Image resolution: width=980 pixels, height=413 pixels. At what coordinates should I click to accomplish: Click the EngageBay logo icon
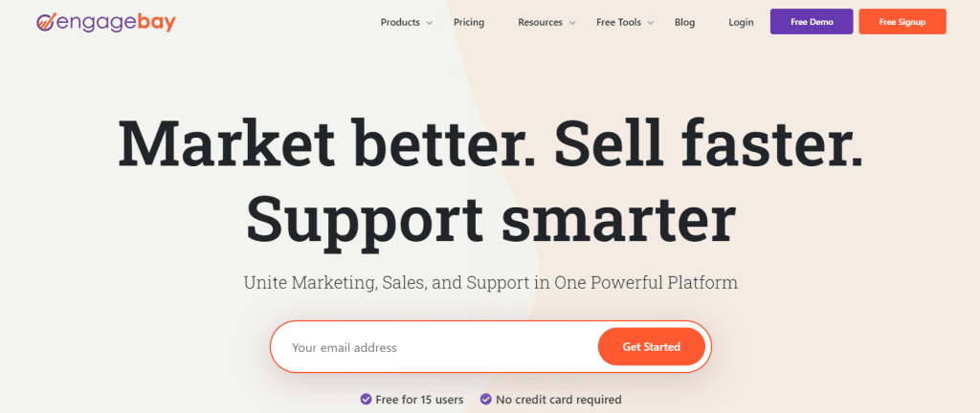pyautogui.click(x=47, y=22)
